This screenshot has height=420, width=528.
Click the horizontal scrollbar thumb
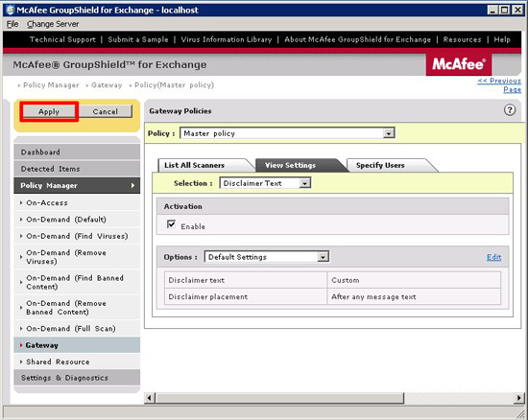[x=279, y=398]
